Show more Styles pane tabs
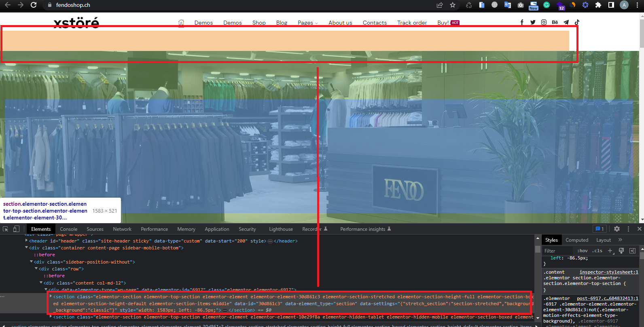 point(620,240)
